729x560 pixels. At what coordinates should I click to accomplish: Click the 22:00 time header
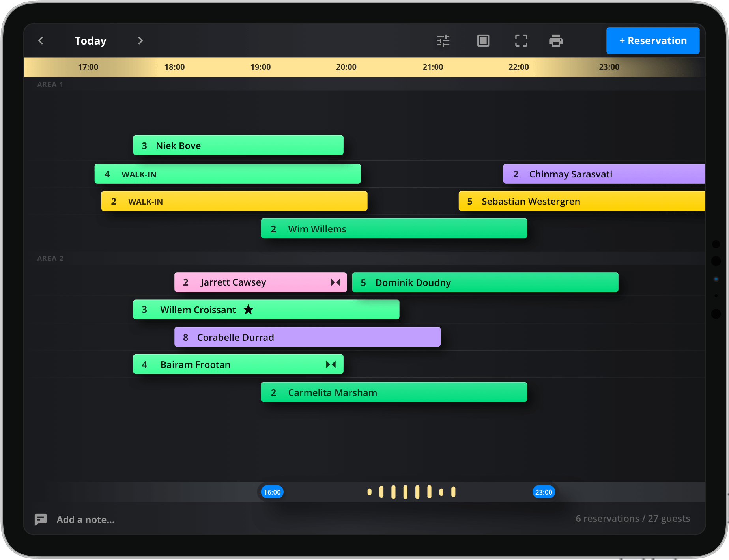coord(518,67)
